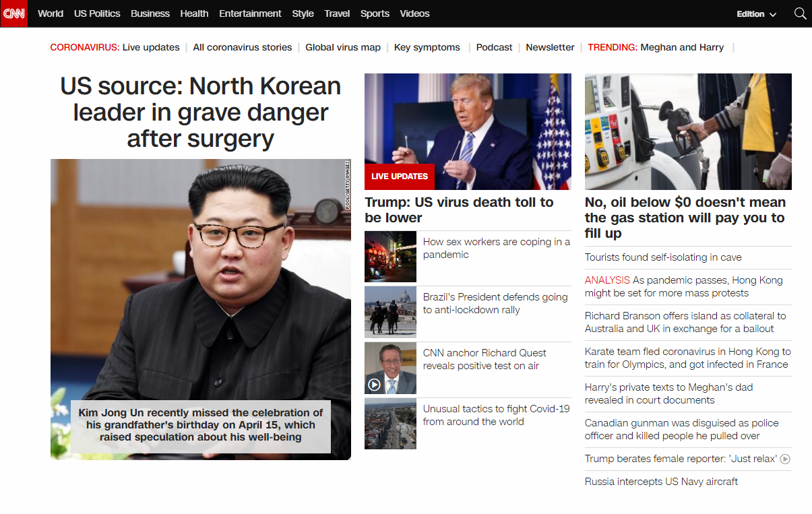Open aerial city Covid-19 tactics thumbnail
This screenshot has width=812, height=514.
point(390,424)
